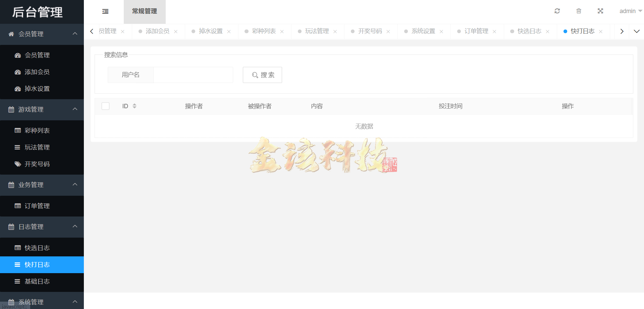644x309 pixels.
Task: Open 添加会员 from the sidebar
Action: 37,72
